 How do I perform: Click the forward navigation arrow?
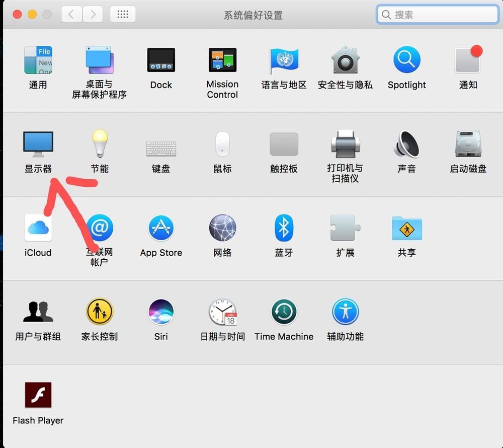pos(93,14)
